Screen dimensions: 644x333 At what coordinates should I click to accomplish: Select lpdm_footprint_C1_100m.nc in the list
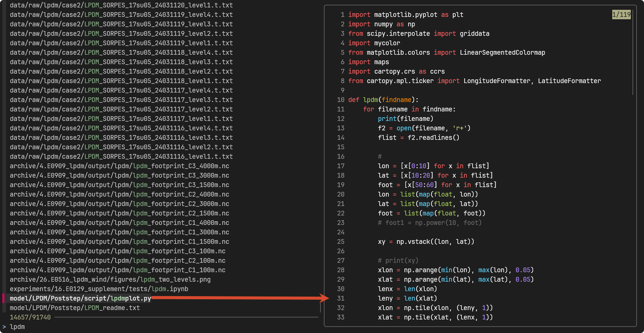[x=118, y=270]
